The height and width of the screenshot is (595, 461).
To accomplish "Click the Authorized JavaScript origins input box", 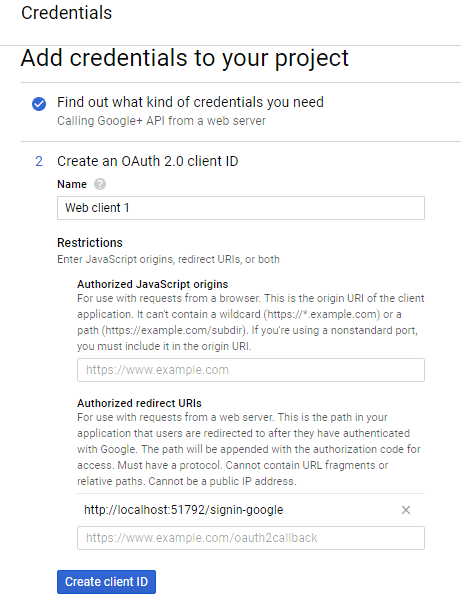I will [x=251, y=370].
